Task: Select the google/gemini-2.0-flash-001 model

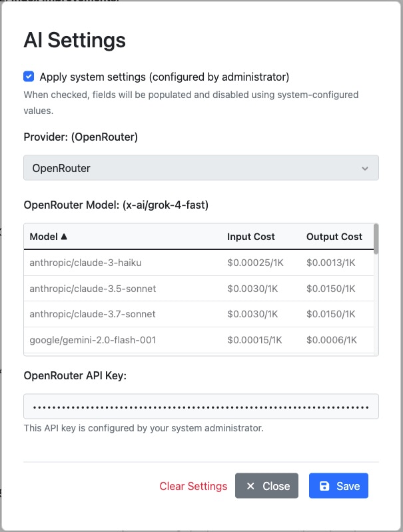Action: [x=93, y=340]
